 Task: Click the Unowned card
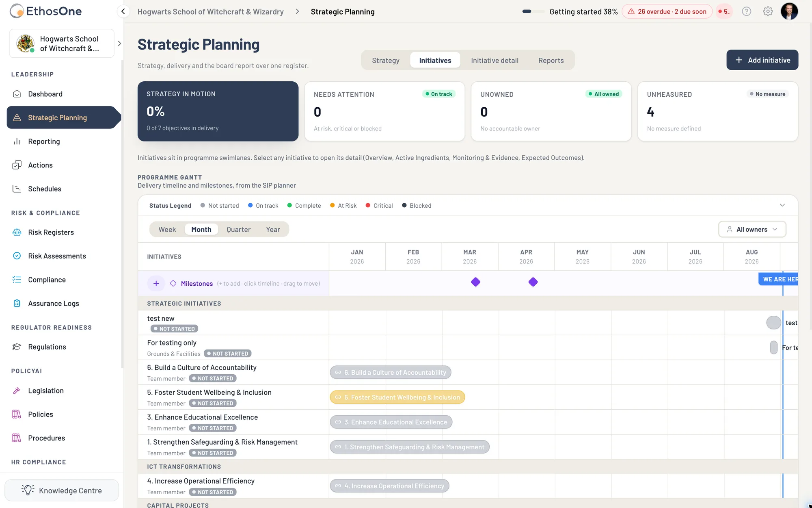click(x=551, y=111)
